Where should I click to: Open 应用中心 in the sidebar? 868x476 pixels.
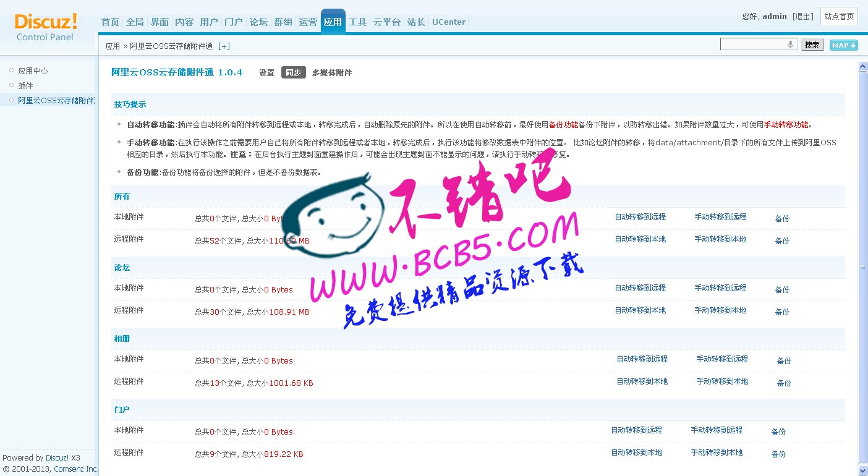pyautogui.click(x=33, y=71)
